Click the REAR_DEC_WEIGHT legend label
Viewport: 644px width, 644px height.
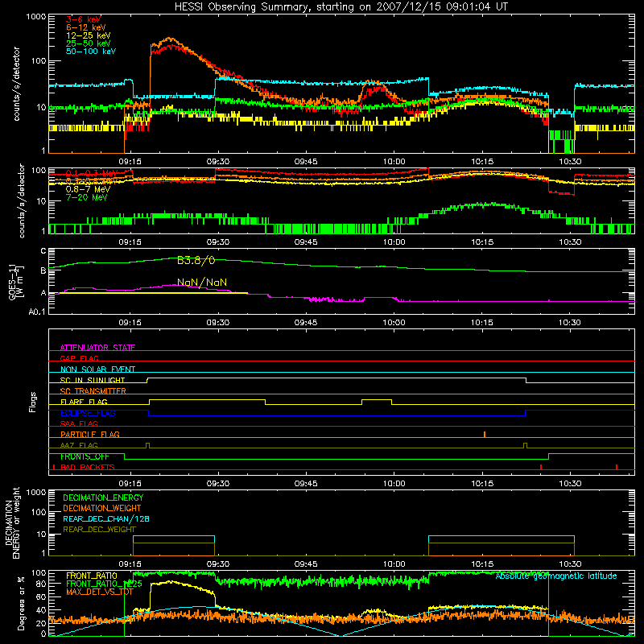point(99,530)
